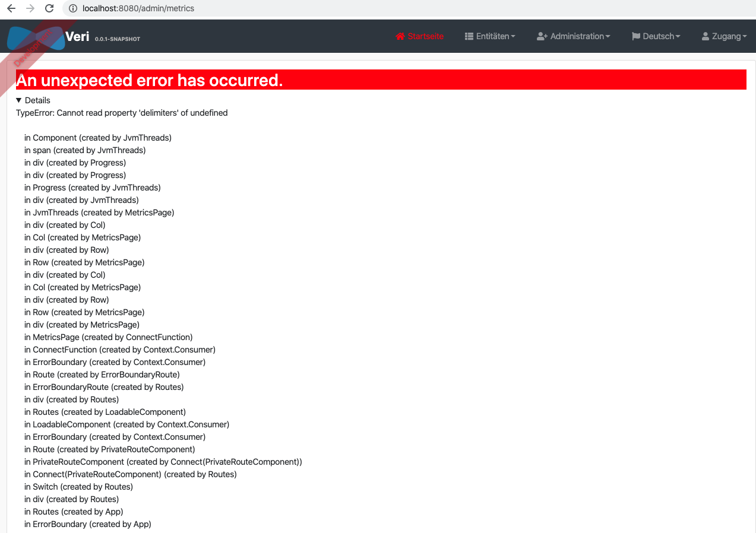Click 'in MetricsPage (created by ConnectFunction)' line

(109, 337)
